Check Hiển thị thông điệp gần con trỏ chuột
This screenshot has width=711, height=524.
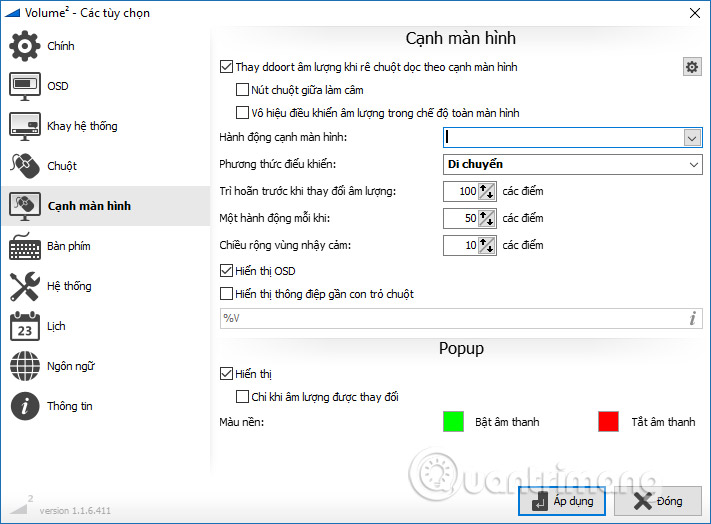[226, 293]
